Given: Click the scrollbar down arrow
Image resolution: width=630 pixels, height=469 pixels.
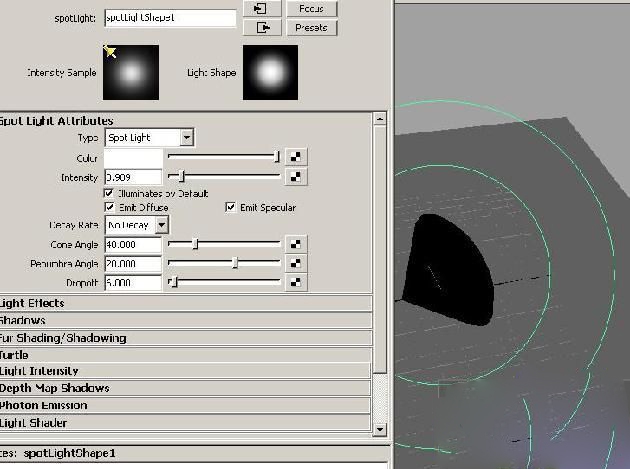Looking at the screenshot, I should tap(380, 429).
